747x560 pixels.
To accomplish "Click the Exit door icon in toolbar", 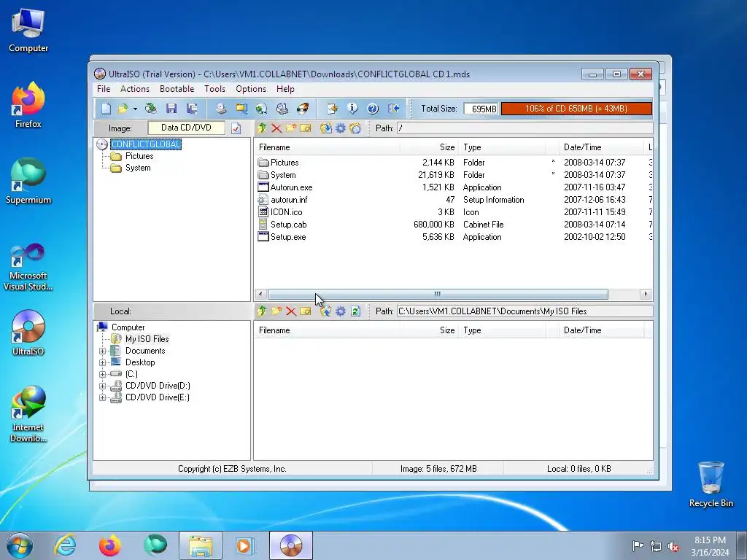I will (393, 109).
